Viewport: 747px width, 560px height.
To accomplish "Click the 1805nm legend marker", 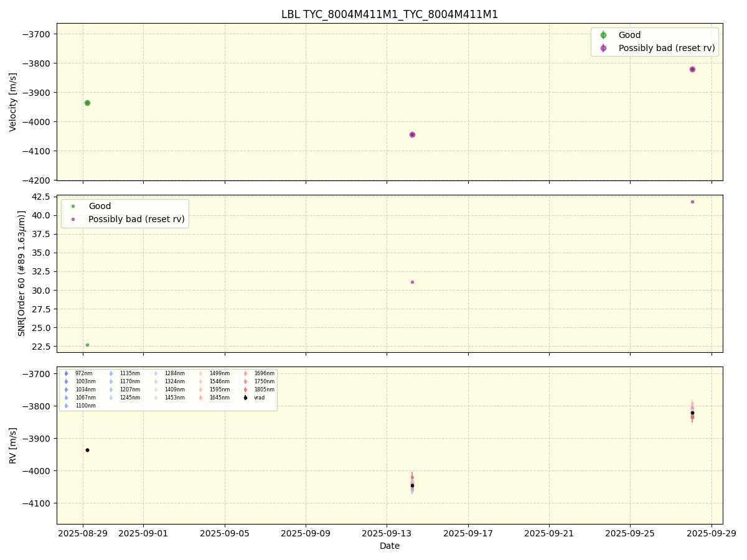I will tap(245, 390).
